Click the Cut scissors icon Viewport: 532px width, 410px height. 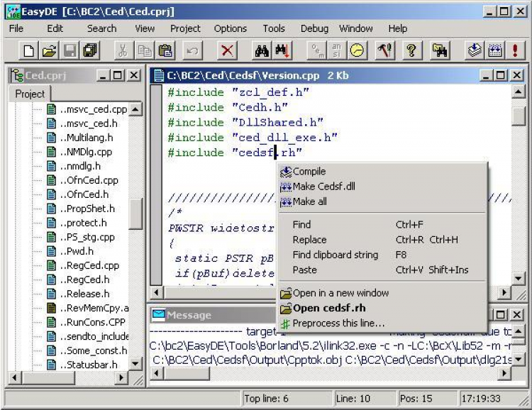pos(123,51)
